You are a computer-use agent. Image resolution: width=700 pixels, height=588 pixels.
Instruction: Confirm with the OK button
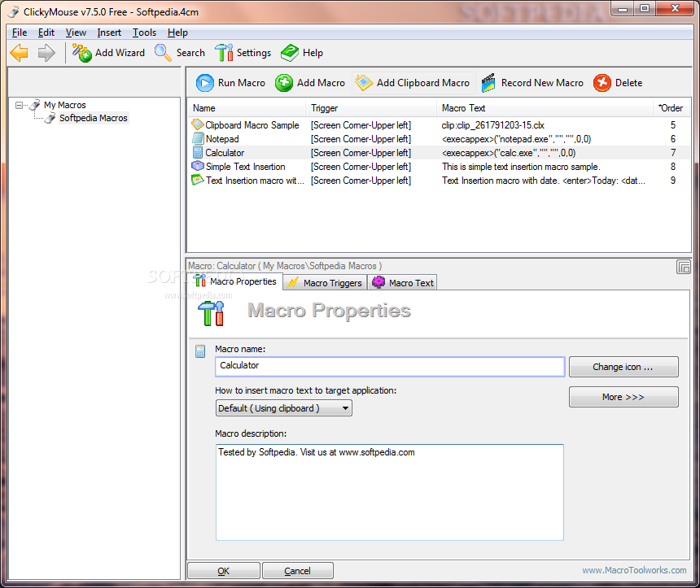tap(224, 571)
